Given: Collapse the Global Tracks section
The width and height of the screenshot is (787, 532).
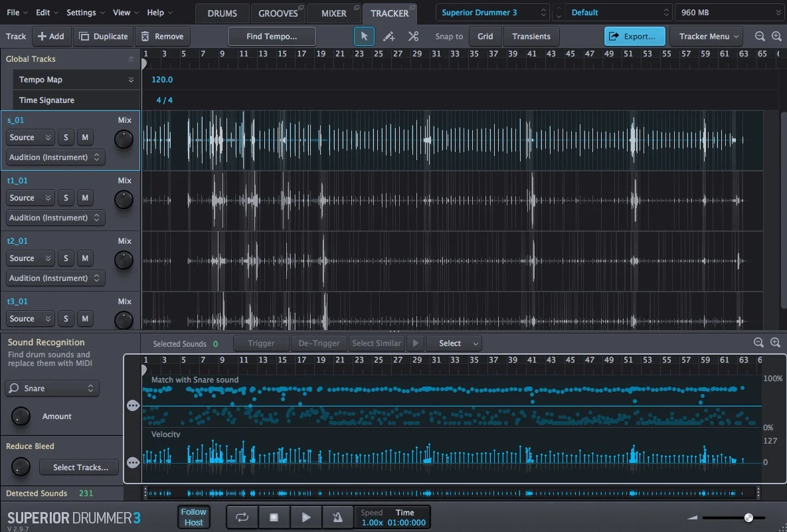Looking at the screenshot, I should coord(131,59).
